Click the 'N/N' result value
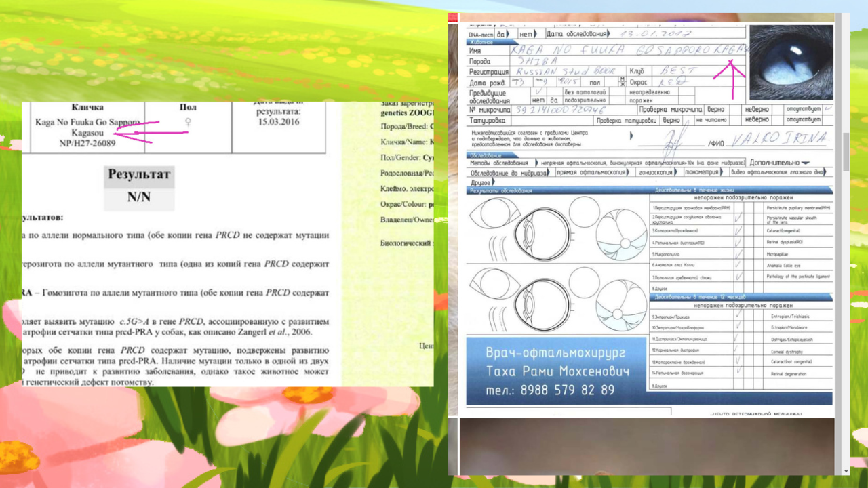Image resolution: width=868 pixels, height=488 pixels. click(138, 197)
